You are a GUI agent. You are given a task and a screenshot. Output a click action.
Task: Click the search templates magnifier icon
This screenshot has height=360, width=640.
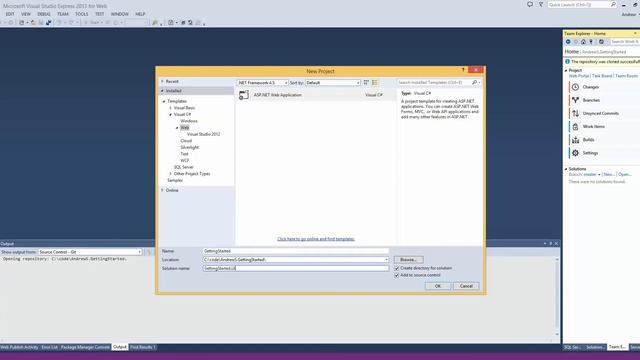(x=474, y=82)
